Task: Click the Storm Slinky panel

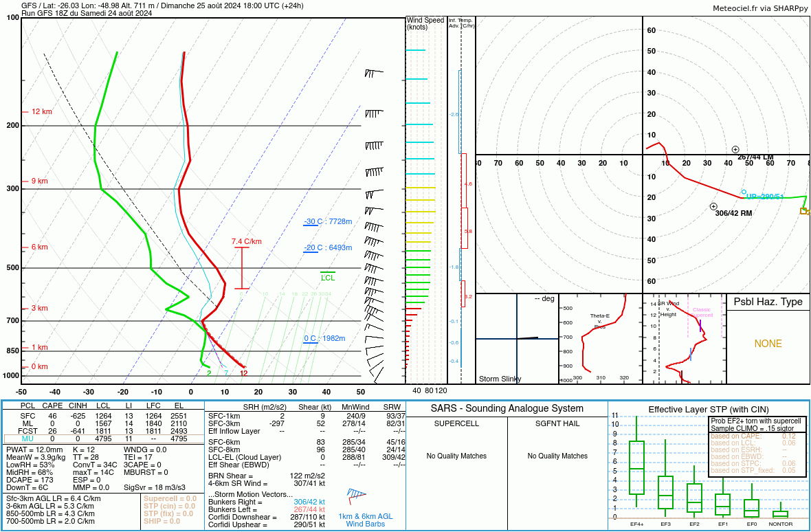Action: tap(517, 339)
